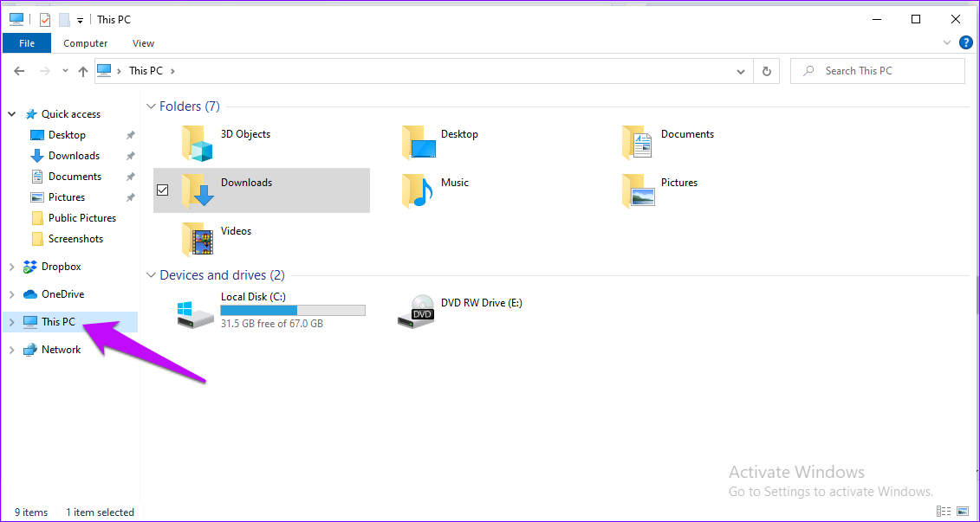The image size is (980, 522).
Task: Click the computer icon in the address bar
Action: pos(104,71)
